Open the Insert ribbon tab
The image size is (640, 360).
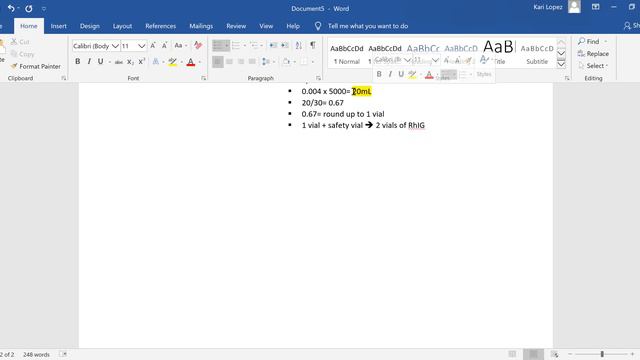58,26
